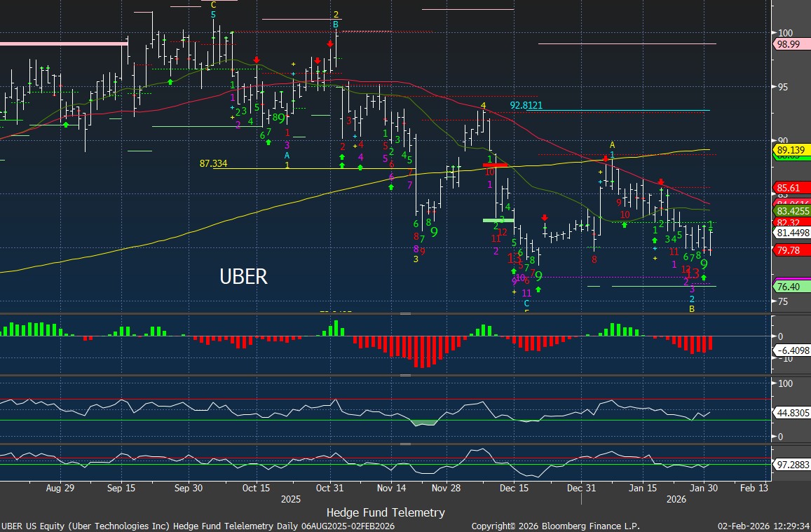The width and height of the screenshot is (811, 532).
Task: Click the red down arrow above Oct 31
Action: pyautogui.click(x=330, y=43)
